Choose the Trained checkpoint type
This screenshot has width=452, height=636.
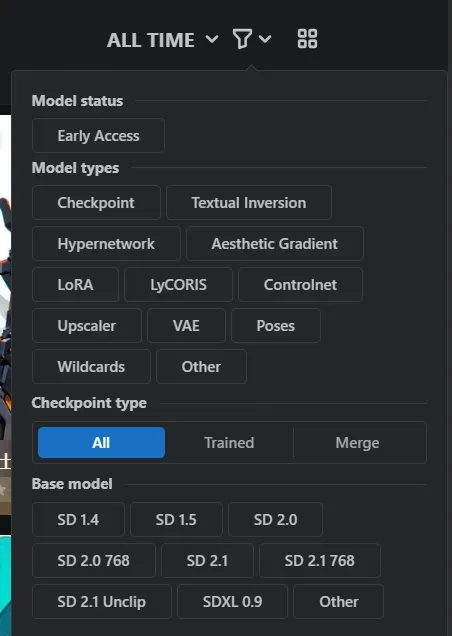(229, 443)
